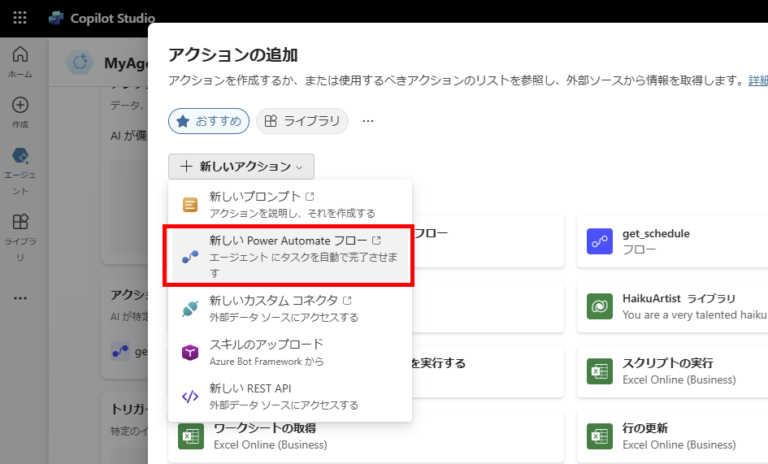
Task: Open エージェント in left sidebar
Action: [20, 165]
